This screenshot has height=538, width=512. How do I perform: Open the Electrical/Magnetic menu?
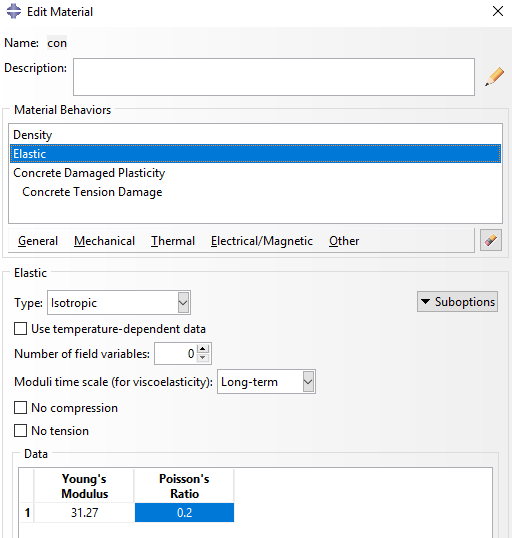point(261,241)
